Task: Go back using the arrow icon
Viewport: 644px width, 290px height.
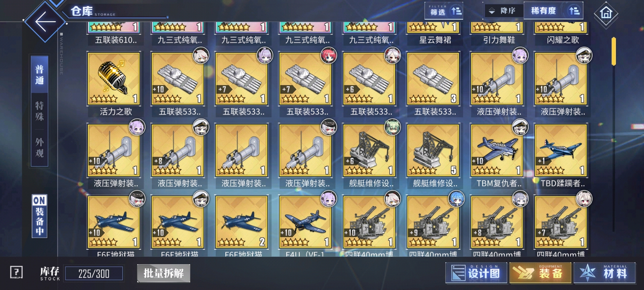Action: [45, 22]
